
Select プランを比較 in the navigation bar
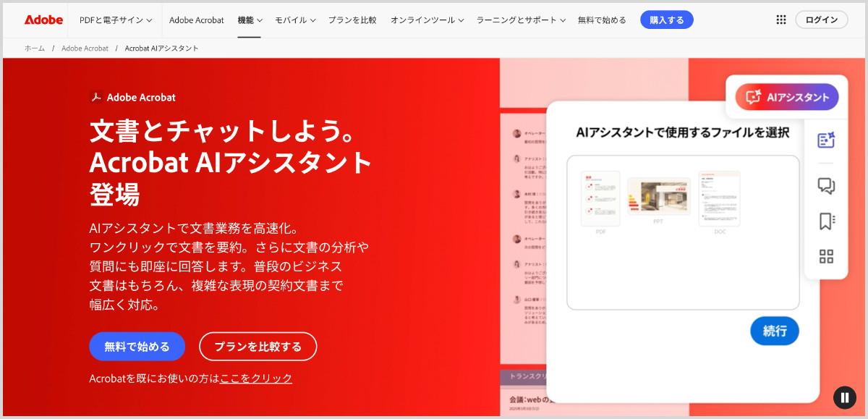[x=352, y=20]
